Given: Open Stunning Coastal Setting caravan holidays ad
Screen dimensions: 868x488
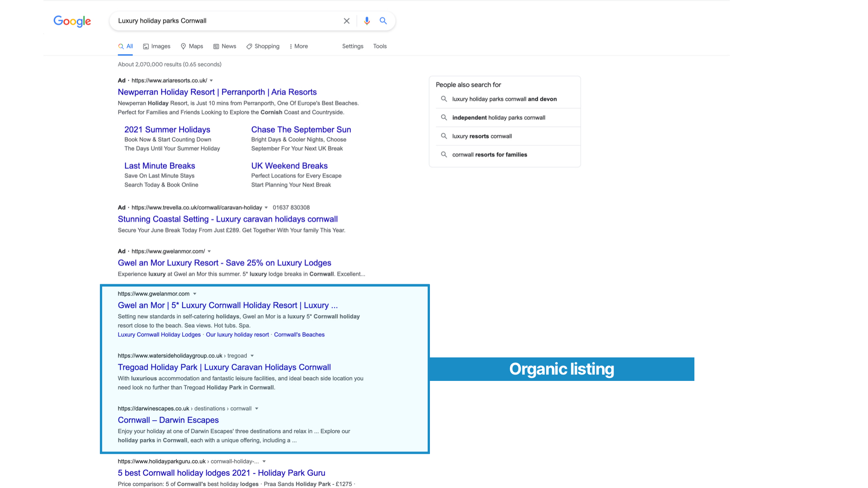Looking at the screenshot, I should [x=228, y=219].
